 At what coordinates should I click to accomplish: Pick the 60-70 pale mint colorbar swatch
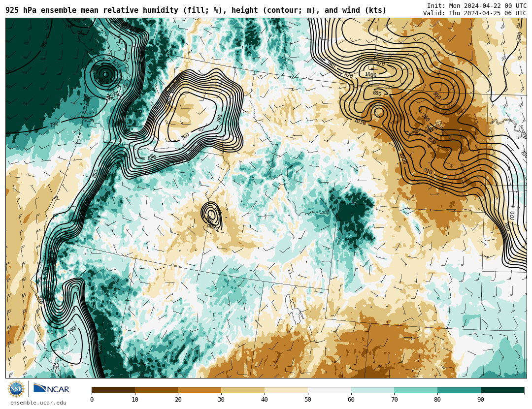tap(372, 390)
